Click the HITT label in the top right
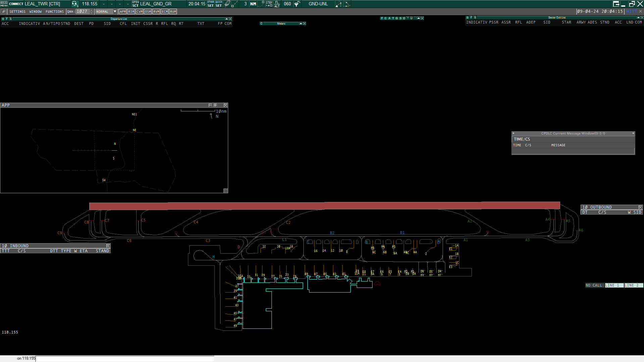This screenshot has height=362, width=644. (x=631, y=11)
